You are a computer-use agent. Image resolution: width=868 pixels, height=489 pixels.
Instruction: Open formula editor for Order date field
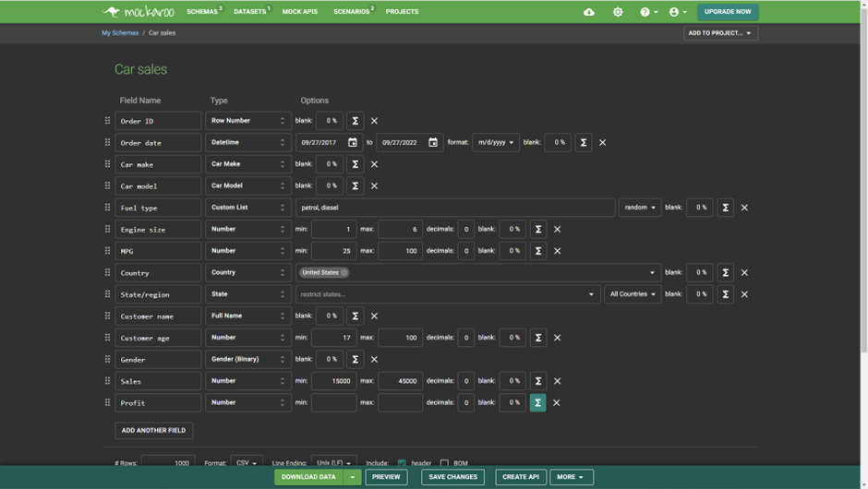pos(584,142)
